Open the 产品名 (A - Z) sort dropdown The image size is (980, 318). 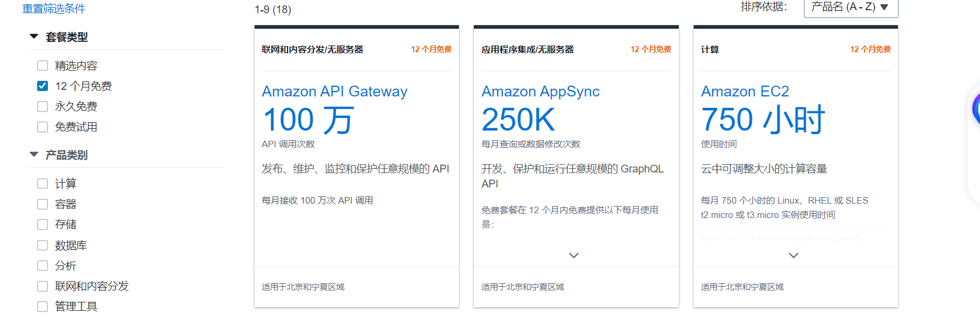point(851,8)
